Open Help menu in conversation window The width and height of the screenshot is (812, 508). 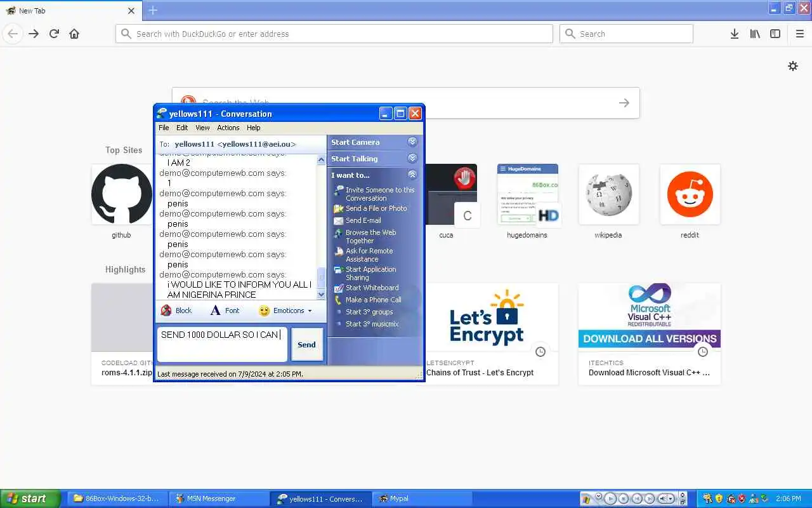click(254, 128)
